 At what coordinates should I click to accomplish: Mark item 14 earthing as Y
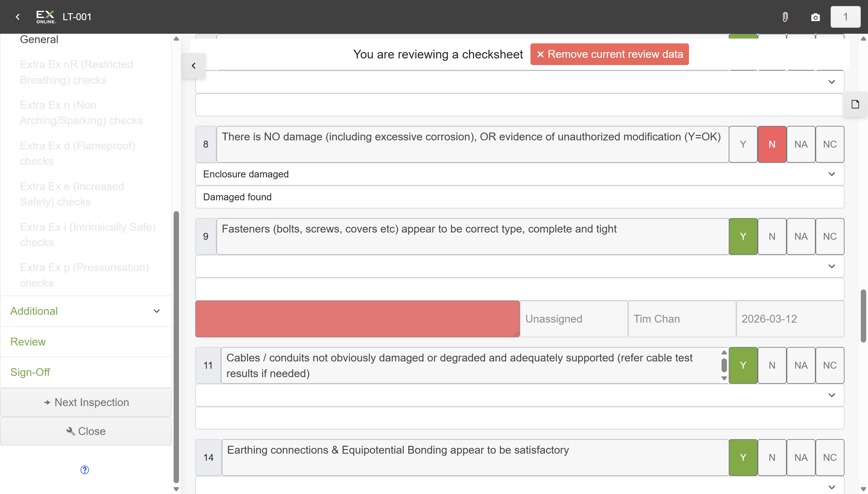pyautogui.click(x=743, y=457)
